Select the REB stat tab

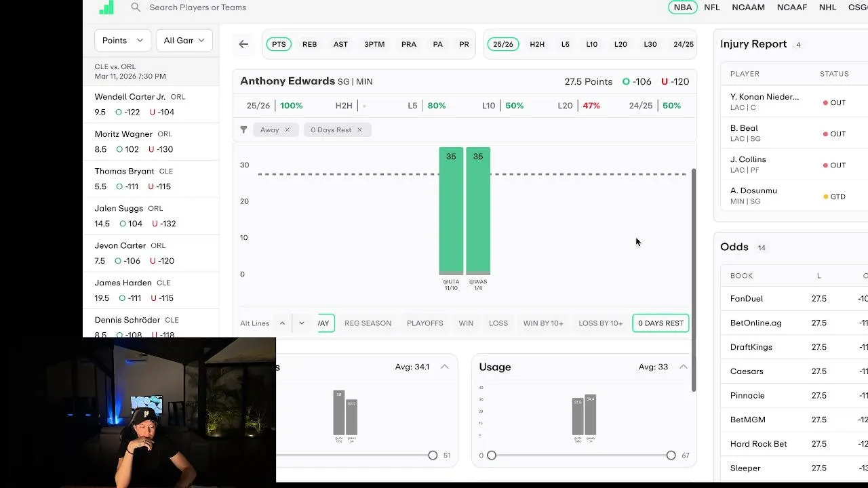(x=309, y=44)
